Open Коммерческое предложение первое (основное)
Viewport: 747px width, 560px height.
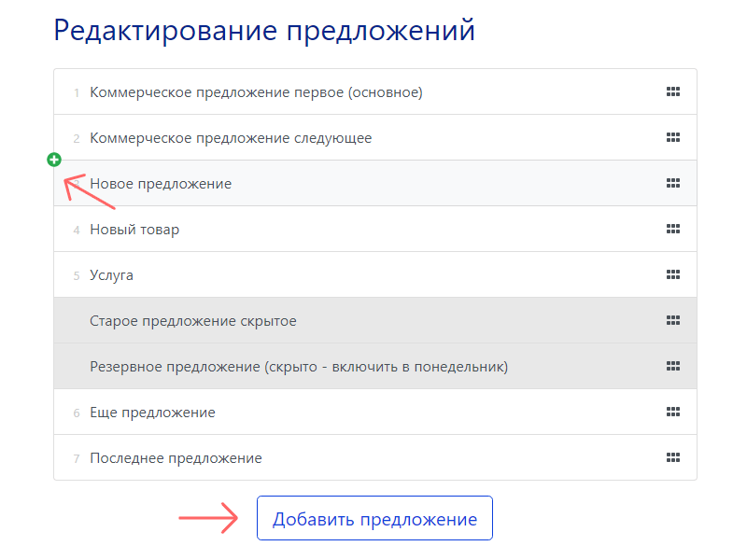click(256, 92)
